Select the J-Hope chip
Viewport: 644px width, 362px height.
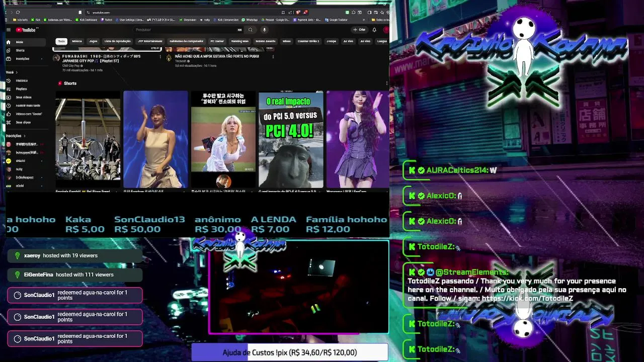331,41
